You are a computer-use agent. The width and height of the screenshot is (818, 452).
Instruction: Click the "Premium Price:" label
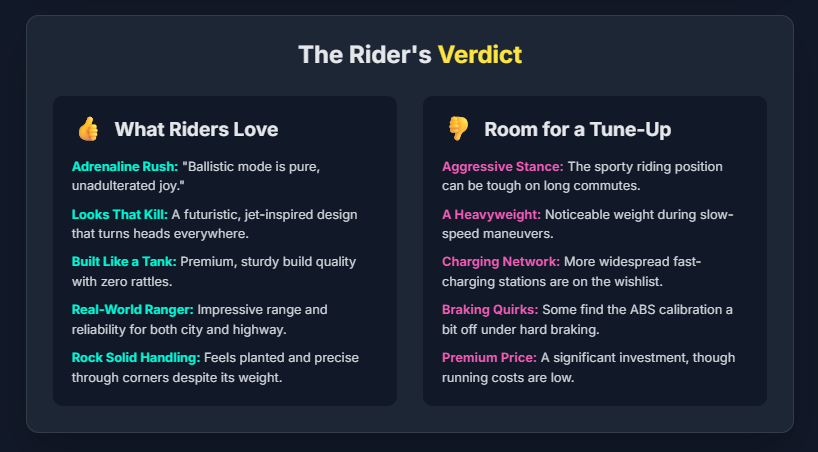click(x=489, y=357)
